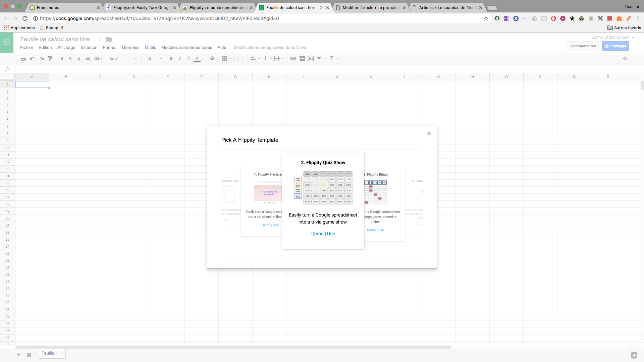Open the fill color picker
The width and height of the screenshot is (644, 362).
[x=214, y=59]
